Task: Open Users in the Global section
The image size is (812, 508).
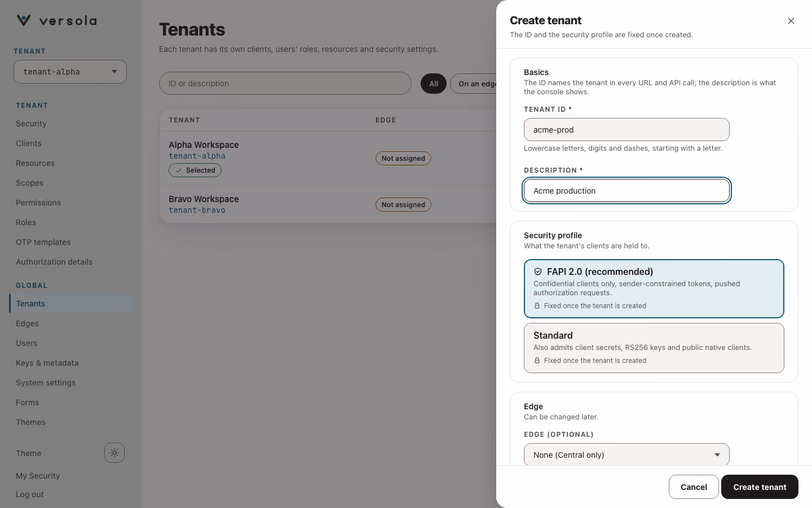Action: pos(27,343)
